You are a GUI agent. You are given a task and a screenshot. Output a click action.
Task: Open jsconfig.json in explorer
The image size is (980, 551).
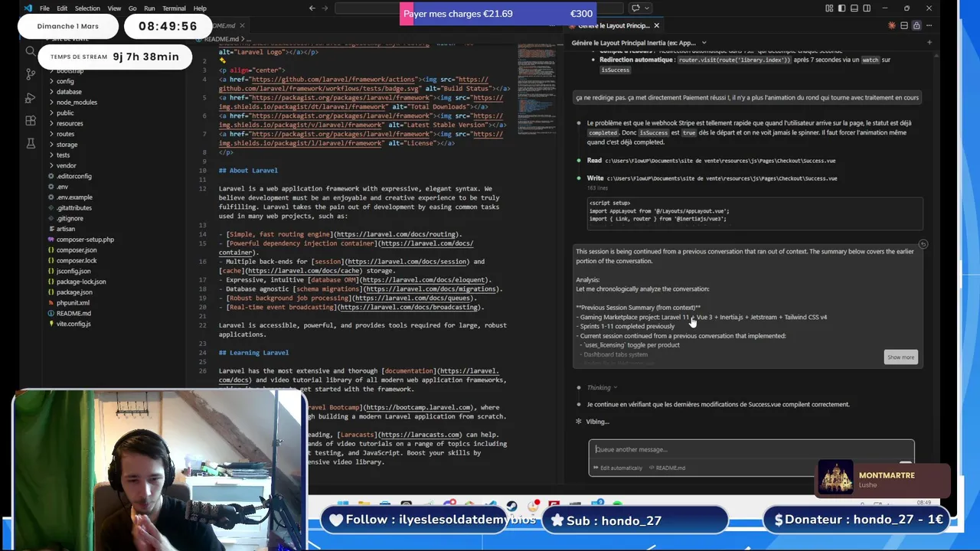pos(73,271)
